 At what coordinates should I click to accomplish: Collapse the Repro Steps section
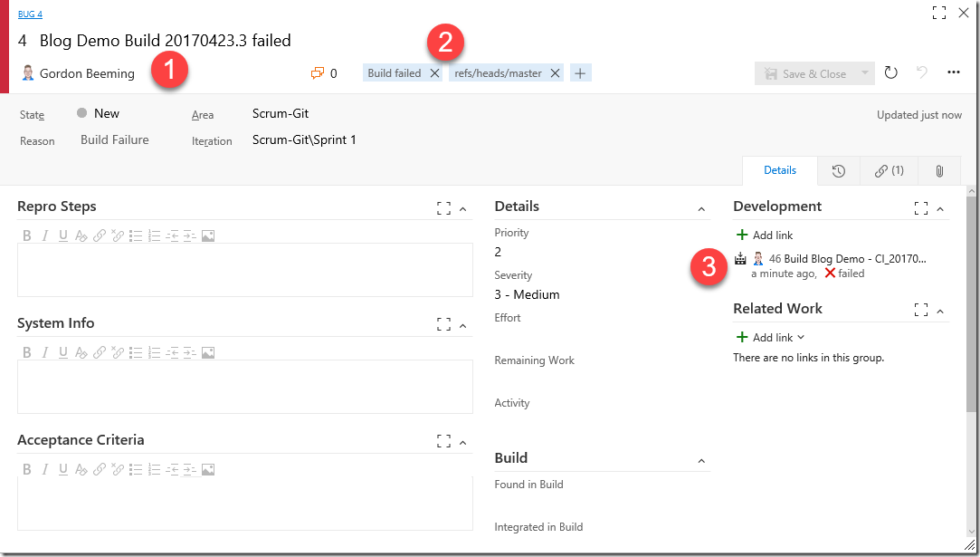tap(463, 209)
